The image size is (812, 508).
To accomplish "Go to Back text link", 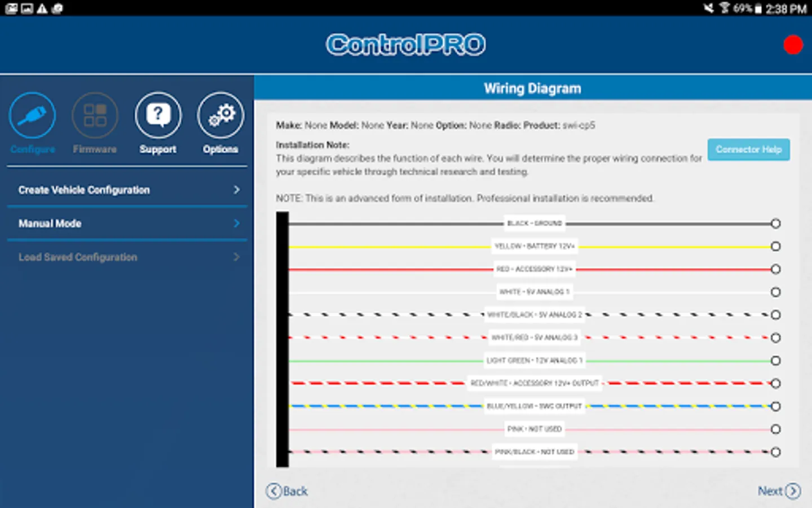I will 295,491.
